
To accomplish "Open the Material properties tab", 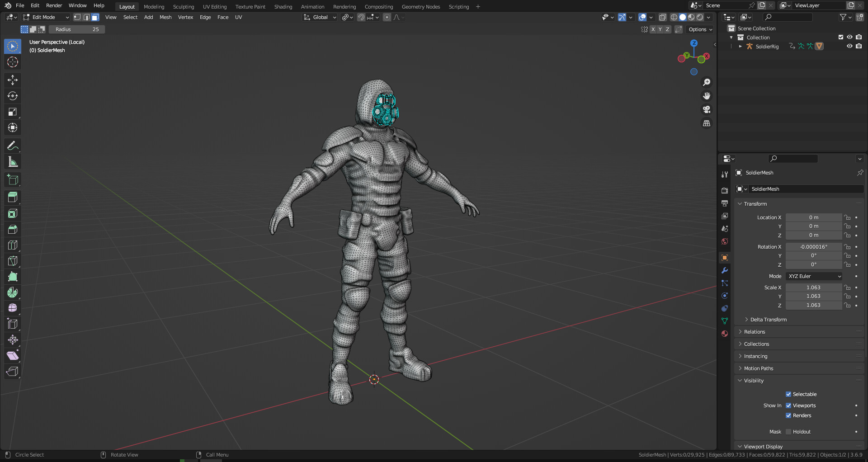I will 725,334.
